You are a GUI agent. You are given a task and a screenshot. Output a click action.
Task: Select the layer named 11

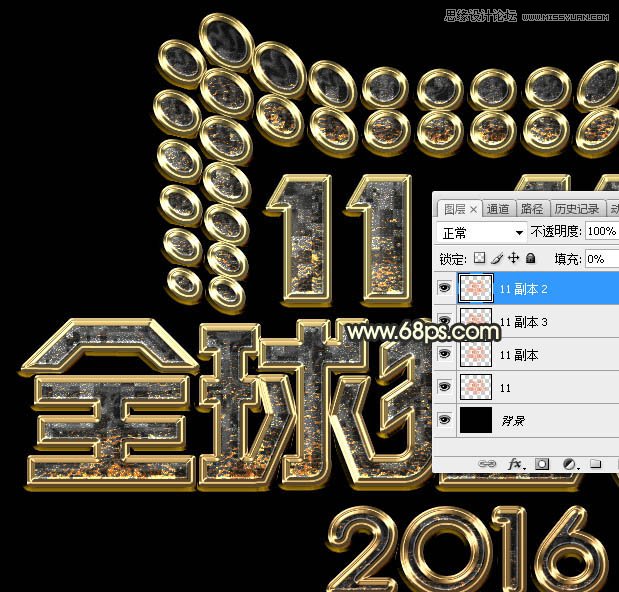(505, 388)
